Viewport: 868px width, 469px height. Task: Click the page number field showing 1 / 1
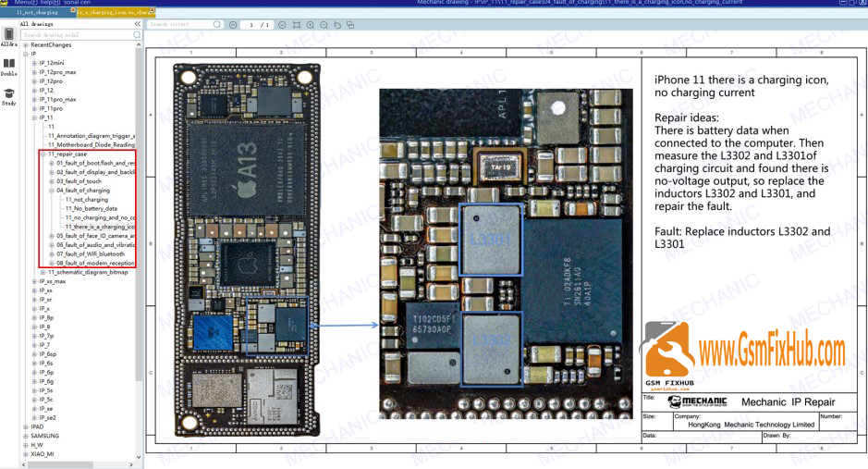257,25
